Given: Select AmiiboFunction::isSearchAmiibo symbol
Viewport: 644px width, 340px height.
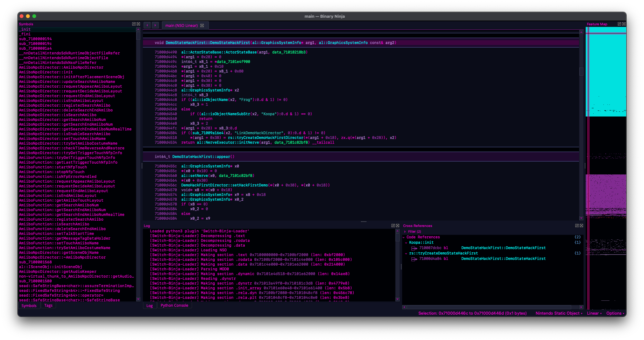Looking at the screenshot, I should (x=77, y=224).
